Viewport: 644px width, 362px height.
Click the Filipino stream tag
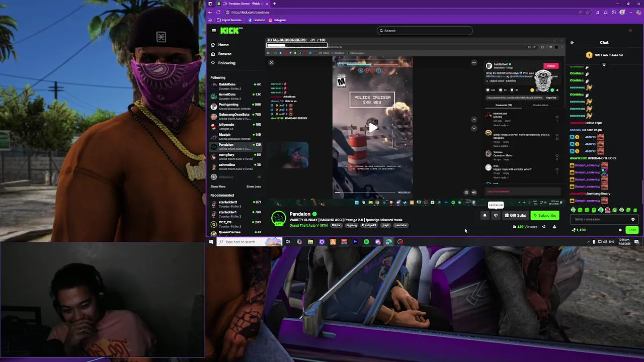337,225
